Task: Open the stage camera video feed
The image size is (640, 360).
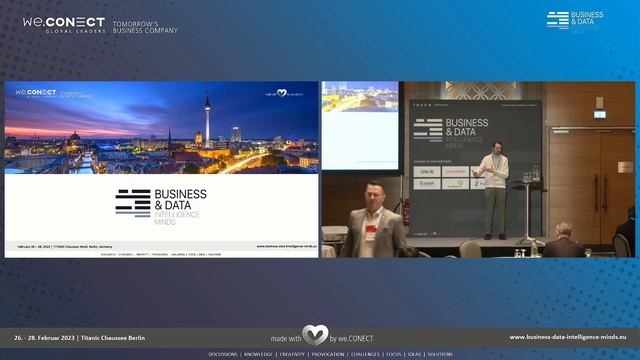Action: point(478,169)
